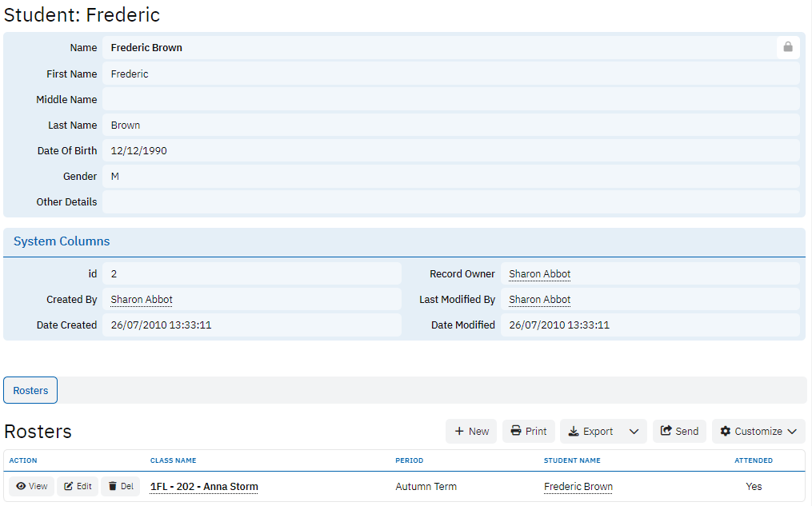This screenshot has width=812, height=506.
Task: Add a New roster record
Action: point(471,431)
